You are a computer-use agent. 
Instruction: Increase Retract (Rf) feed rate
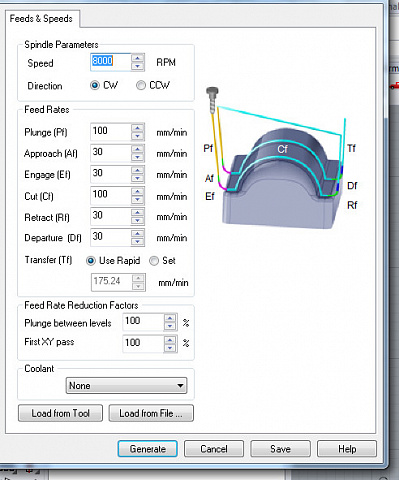137,212
